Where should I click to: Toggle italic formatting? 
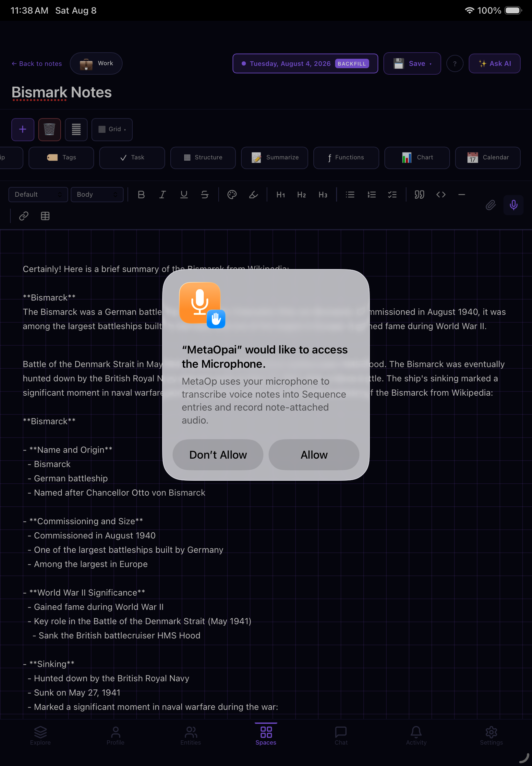pos(162,195)
